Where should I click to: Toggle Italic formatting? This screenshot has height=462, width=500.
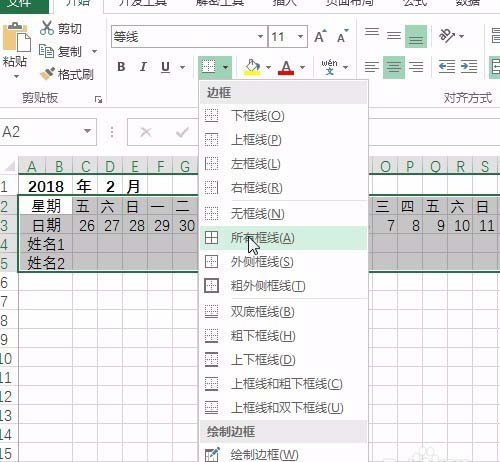point(143,67)
